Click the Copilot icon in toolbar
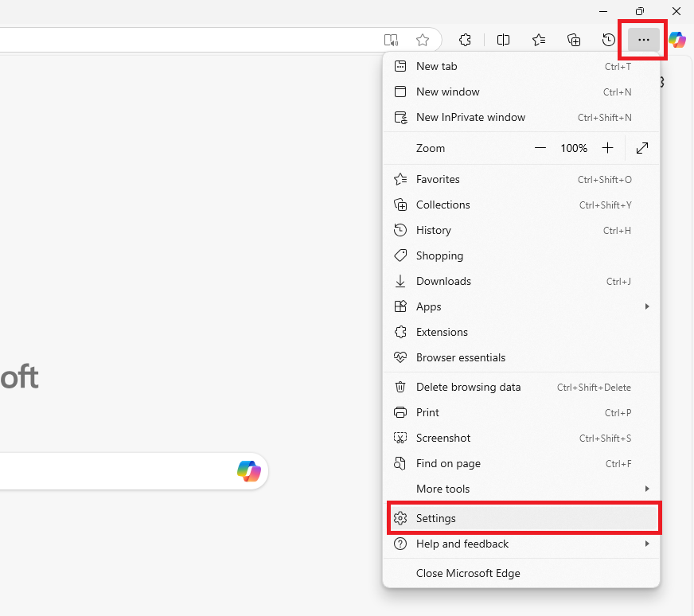694x616 pixels. tap(677, 40)
